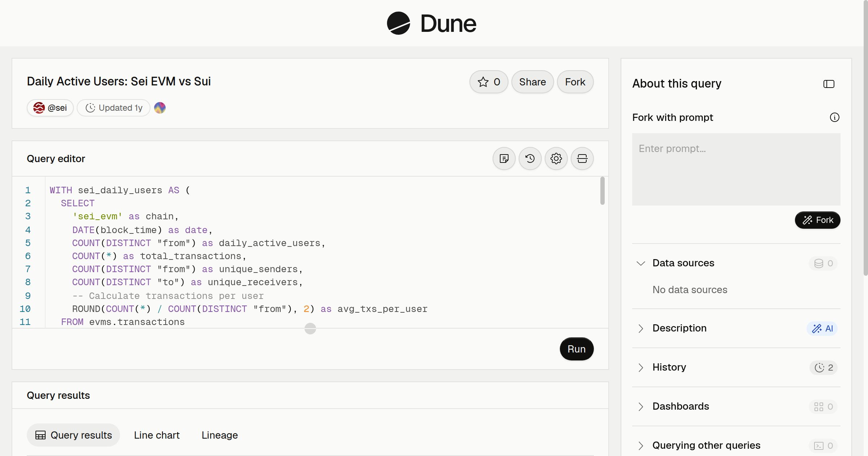The image size is (868, 456).
Task: Fork the query from the title bar
Action: coord(575,82)
